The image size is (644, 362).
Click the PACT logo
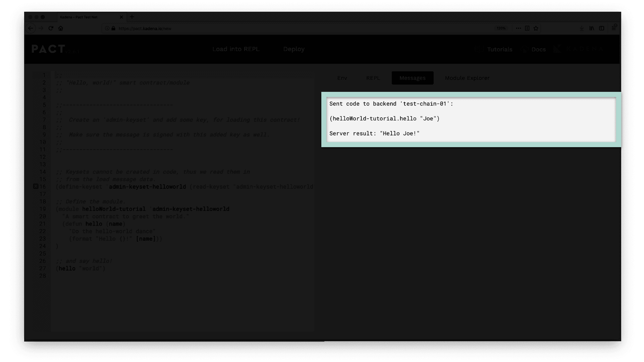pos(49,49)
